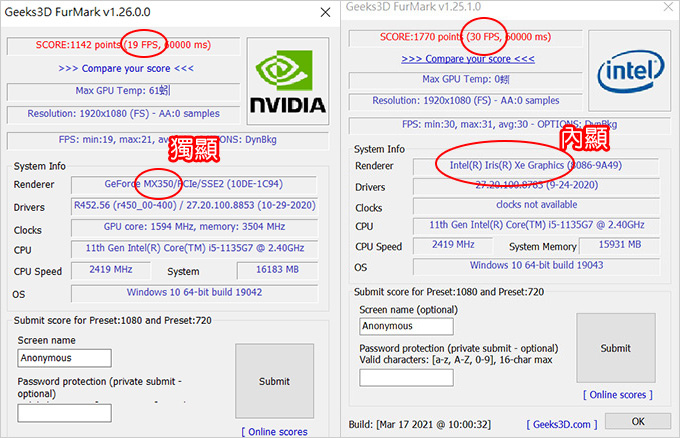Click FPS min:19, max:21 field
680x438 pixels.
(168, 140)
